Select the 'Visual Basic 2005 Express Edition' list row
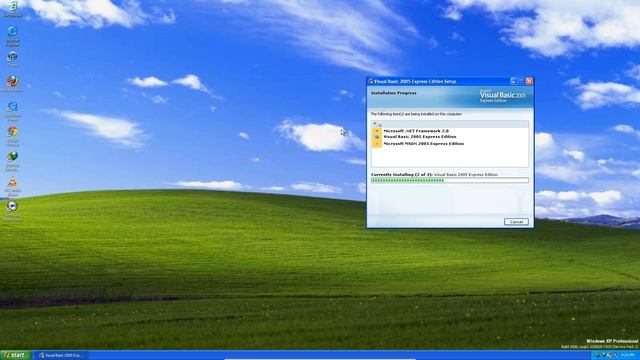Viewport: 640px width, 360px height. tap(450, 137)
